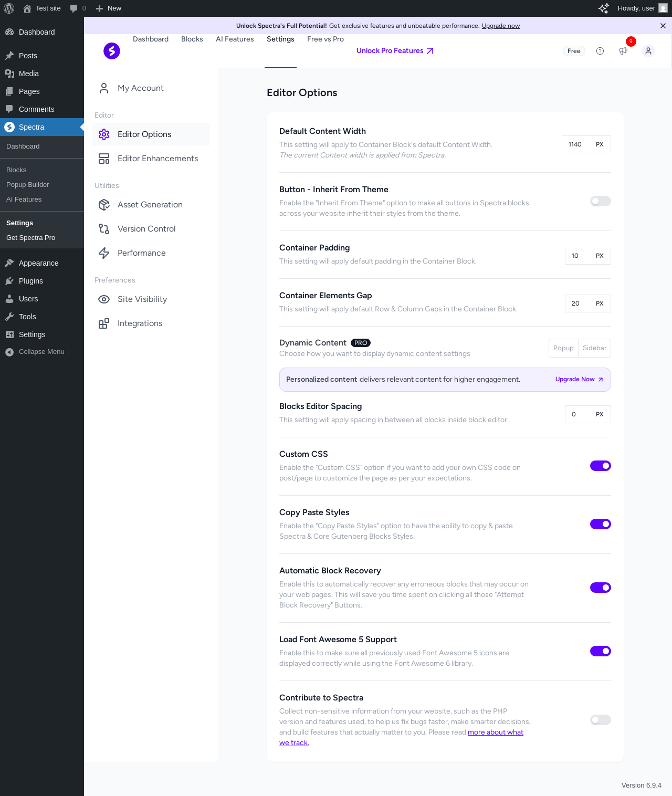Open the Performance settings section

141,253
